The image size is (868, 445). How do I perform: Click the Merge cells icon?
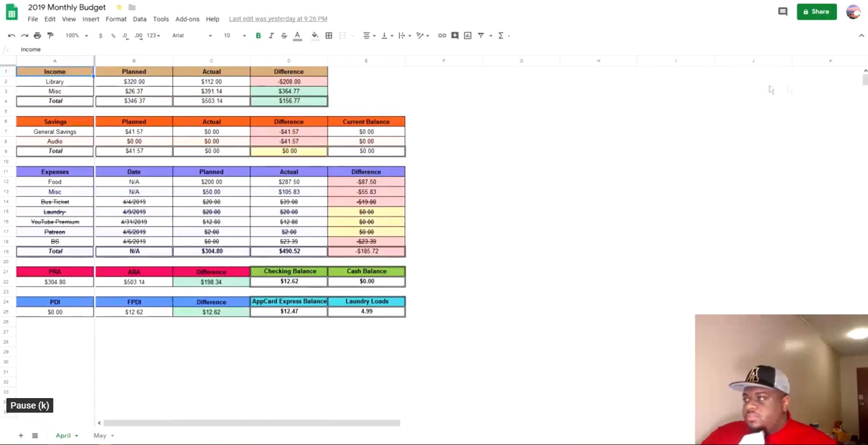(x=342, y=36)
